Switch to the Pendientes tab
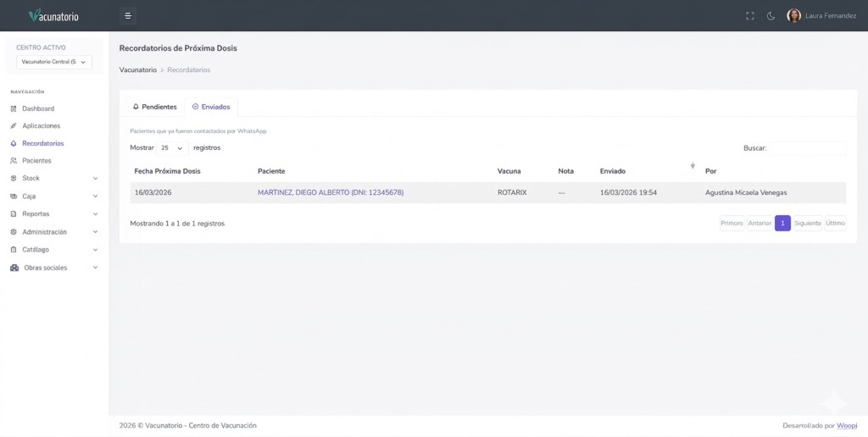868x437 pixels. click(x=154, y=107)
